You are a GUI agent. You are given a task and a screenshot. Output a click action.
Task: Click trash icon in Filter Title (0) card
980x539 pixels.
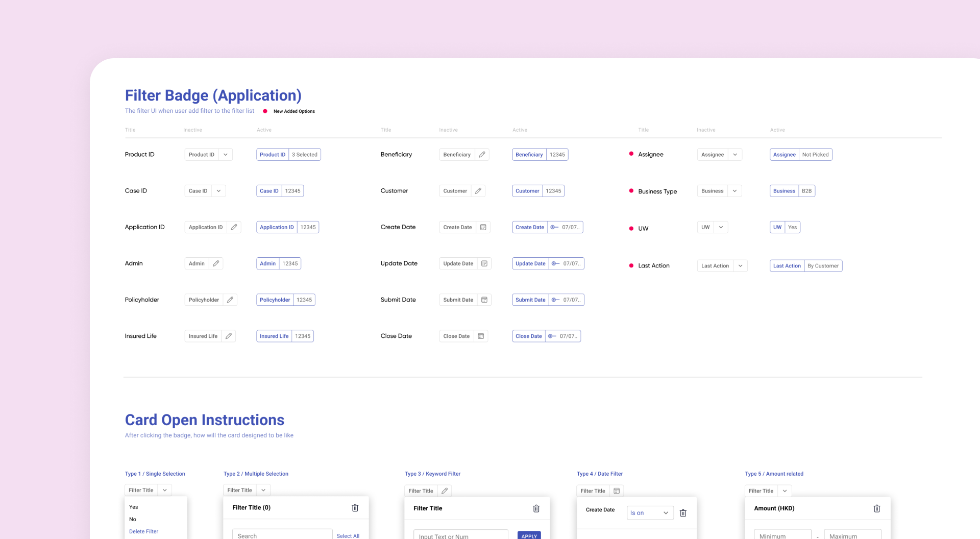click(x=355, y=507)
